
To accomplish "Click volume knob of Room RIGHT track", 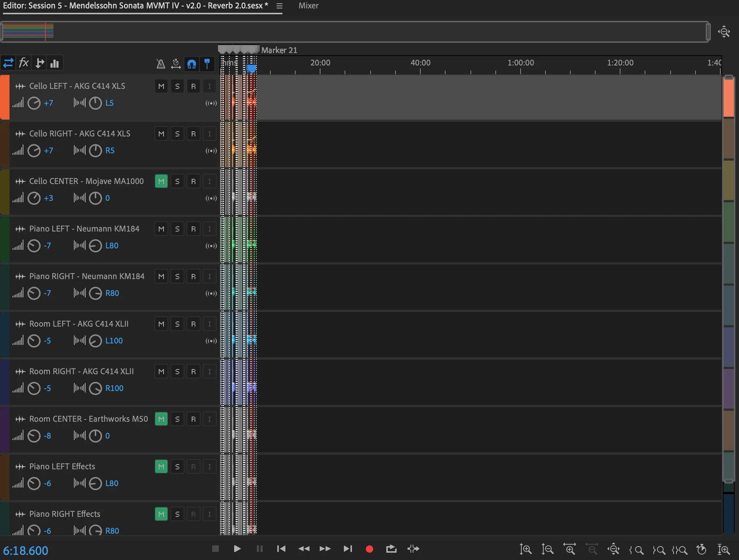I will (34, 388).
